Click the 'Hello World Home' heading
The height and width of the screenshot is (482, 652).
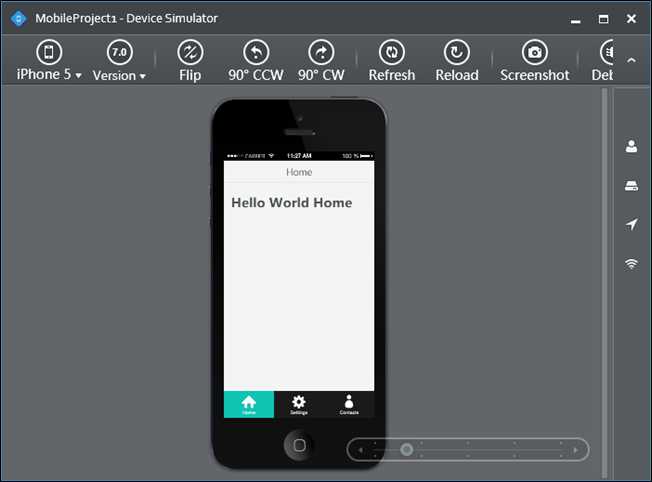[291, 203]
